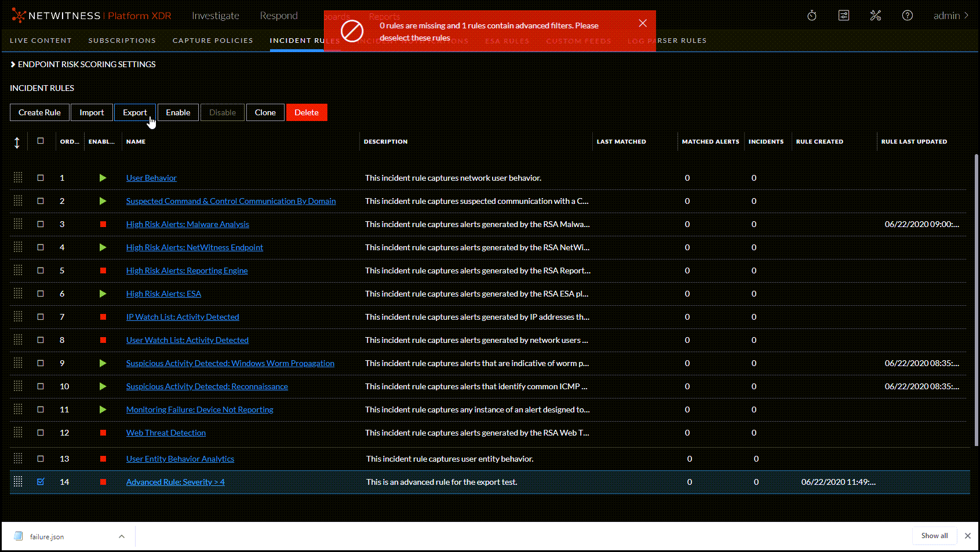The width and height of the screenshot is (980, 552).
Task: Open the jobs queue stopwatch icon
Action: (811, 16)
